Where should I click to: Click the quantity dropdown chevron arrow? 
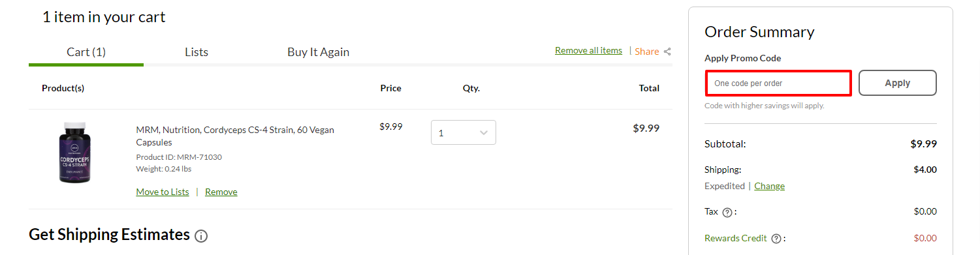click(x=484, y=132)
